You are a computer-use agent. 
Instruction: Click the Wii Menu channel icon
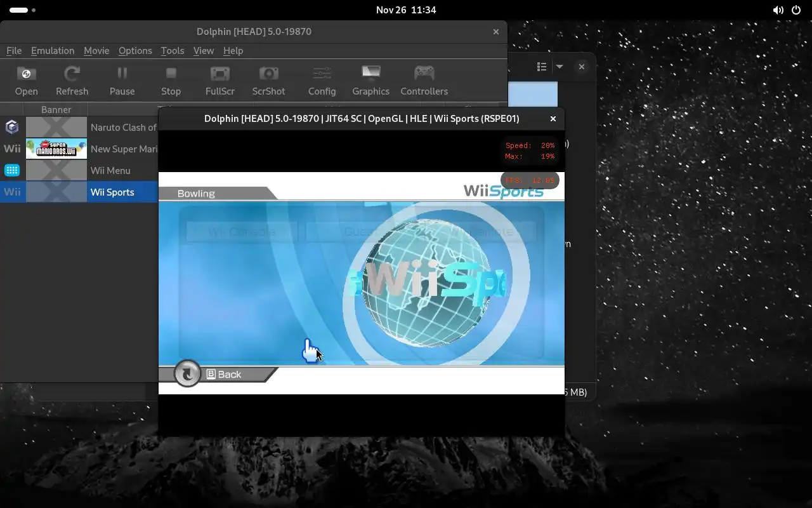(x=12, y=170)
